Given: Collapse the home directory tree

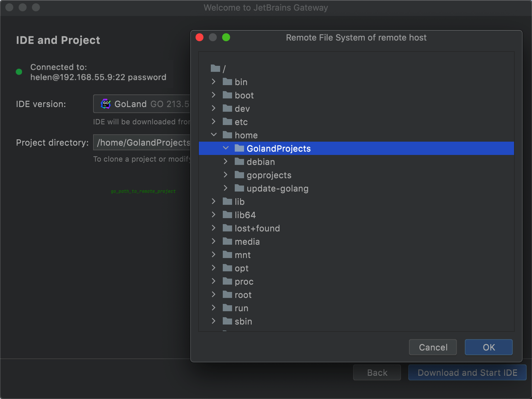Looking at the screenshot, I should (213, 135).
